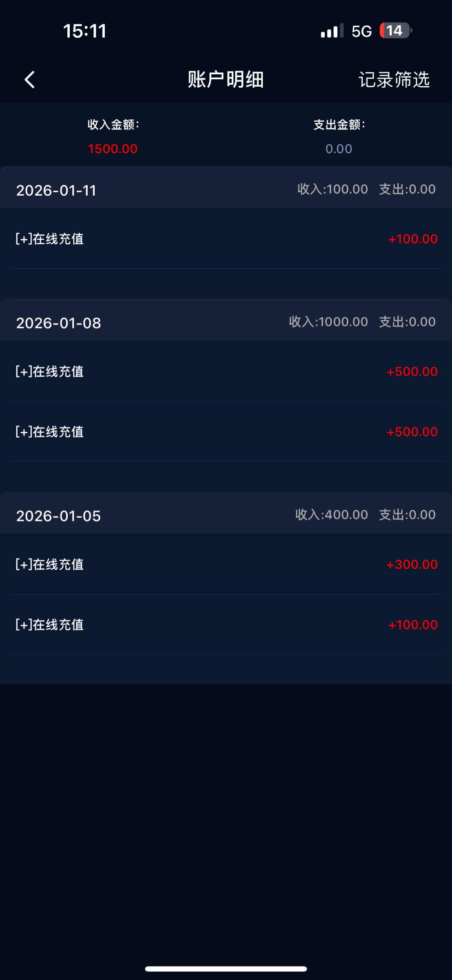Open the second +500.00 online recharge entry
Image resolution: width=452 pixels, height=980 pixels.
pyautogui.click(x=226, y=432)
